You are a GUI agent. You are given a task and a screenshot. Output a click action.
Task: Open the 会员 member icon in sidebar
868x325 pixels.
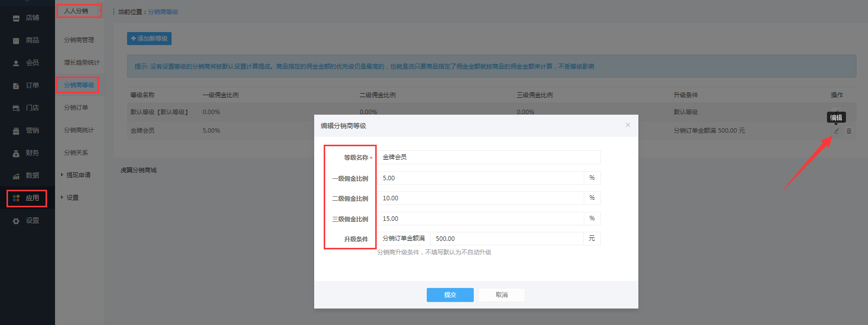[16, 63]
